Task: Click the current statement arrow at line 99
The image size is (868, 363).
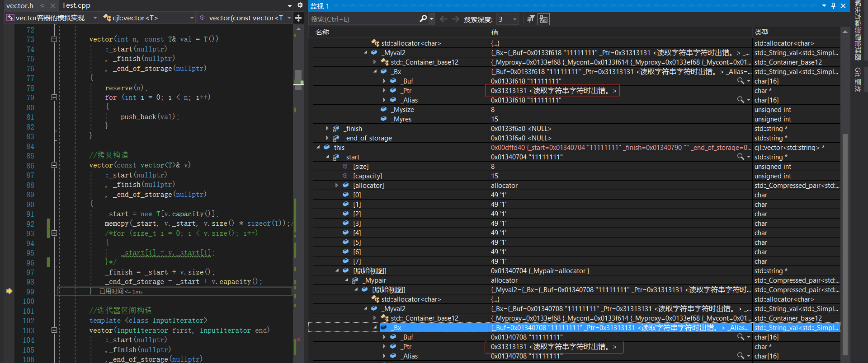Action: [9, 291]
